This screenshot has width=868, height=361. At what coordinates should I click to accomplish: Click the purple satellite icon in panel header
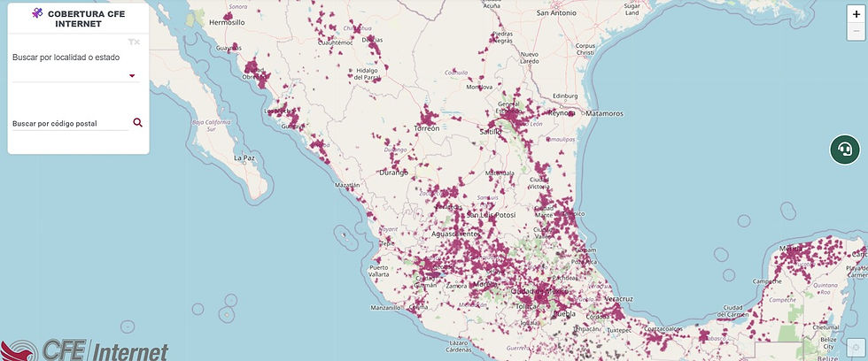coord(37,12)
